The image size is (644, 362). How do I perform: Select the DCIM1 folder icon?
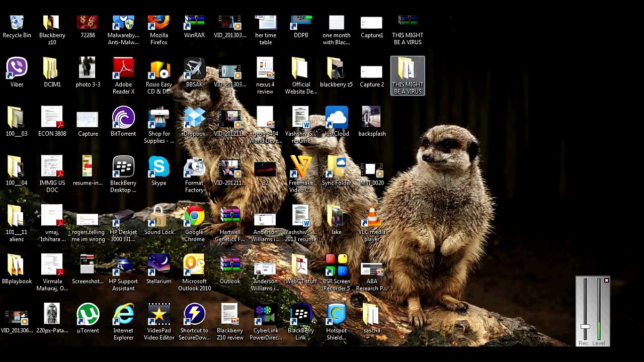pos(52,73)
